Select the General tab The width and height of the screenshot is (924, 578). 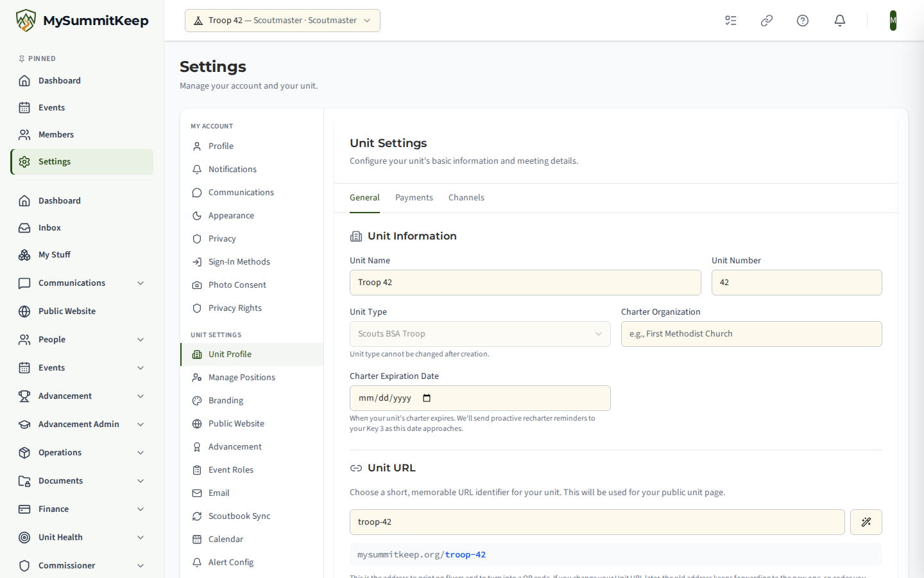pos(364,198)
